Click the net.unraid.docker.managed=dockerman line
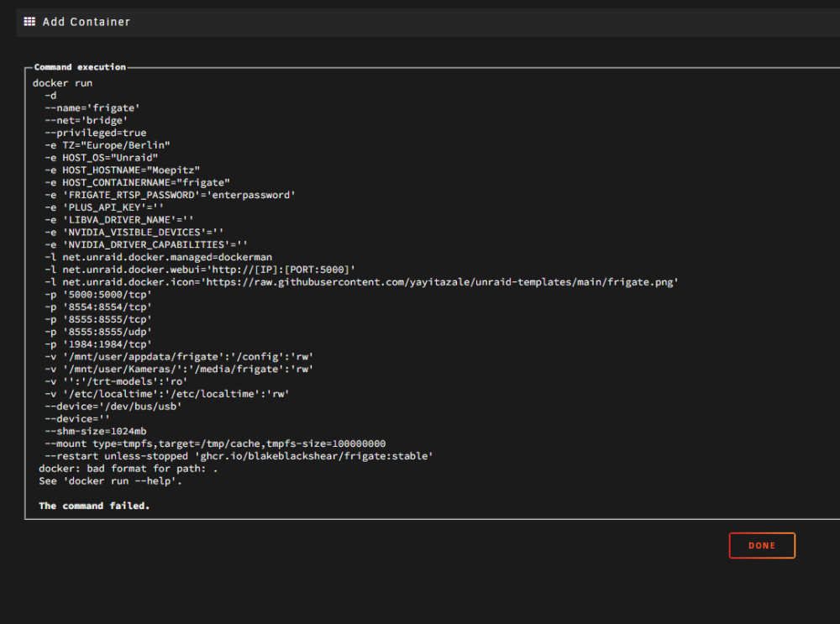 pyautogui.click(x=158, y=257)
